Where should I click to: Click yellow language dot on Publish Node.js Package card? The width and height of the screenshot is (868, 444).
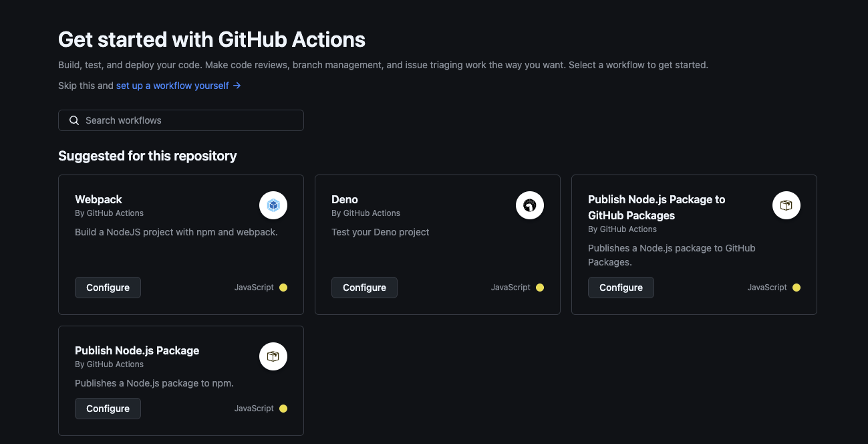click(283, 409)
